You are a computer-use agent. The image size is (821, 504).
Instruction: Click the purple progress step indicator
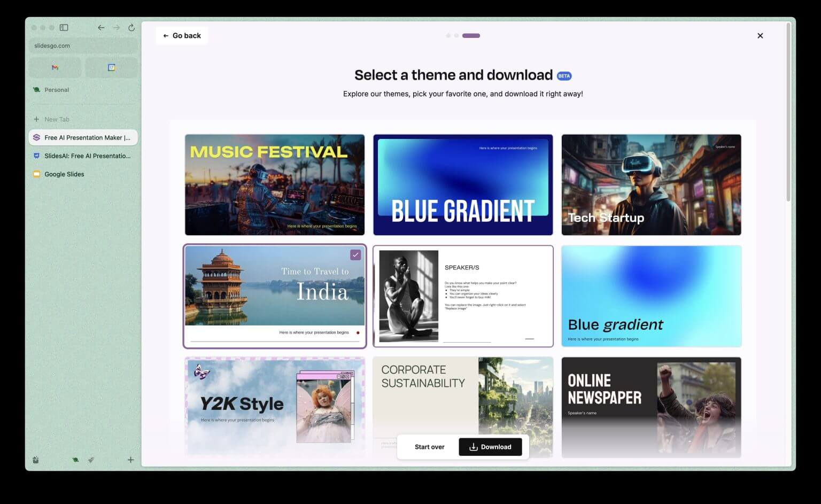(x=470, y=35)
